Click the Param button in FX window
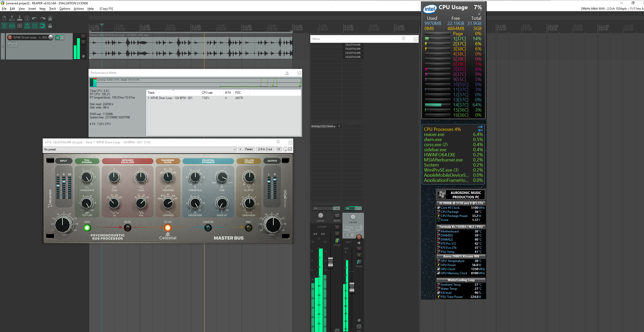Screen dimensions: 644x332 click(x=249, y=149)
